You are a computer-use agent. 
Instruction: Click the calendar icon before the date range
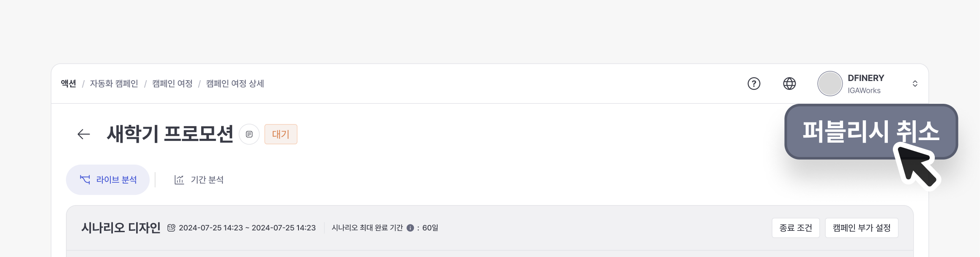[x=171, y=228]
